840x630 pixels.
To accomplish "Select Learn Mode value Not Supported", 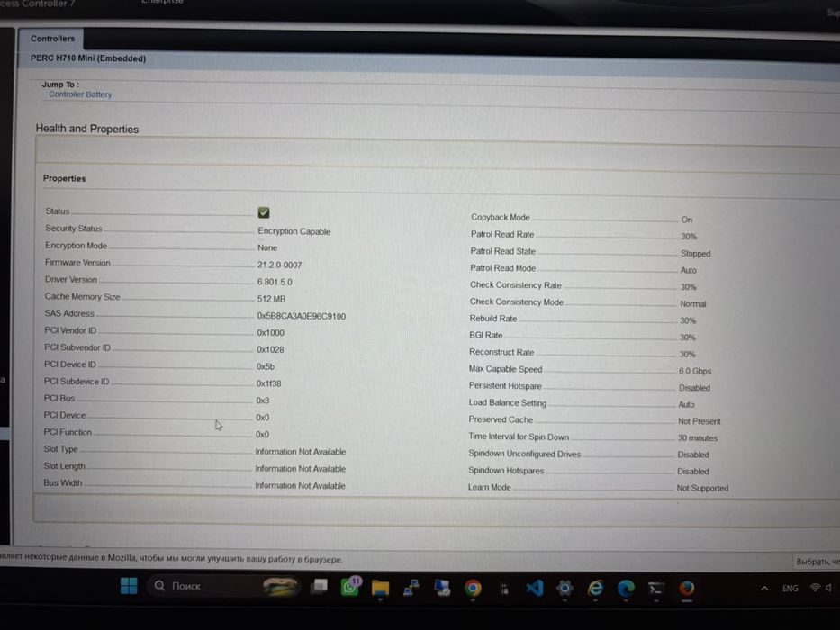I will [702, 488].
